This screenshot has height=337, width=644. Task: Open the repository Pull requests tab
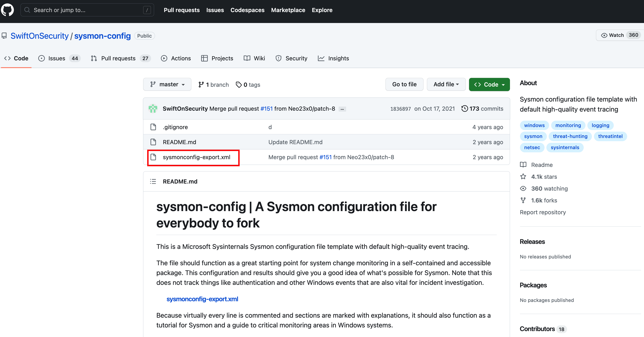pyautogui.click(x=121, y=58)
